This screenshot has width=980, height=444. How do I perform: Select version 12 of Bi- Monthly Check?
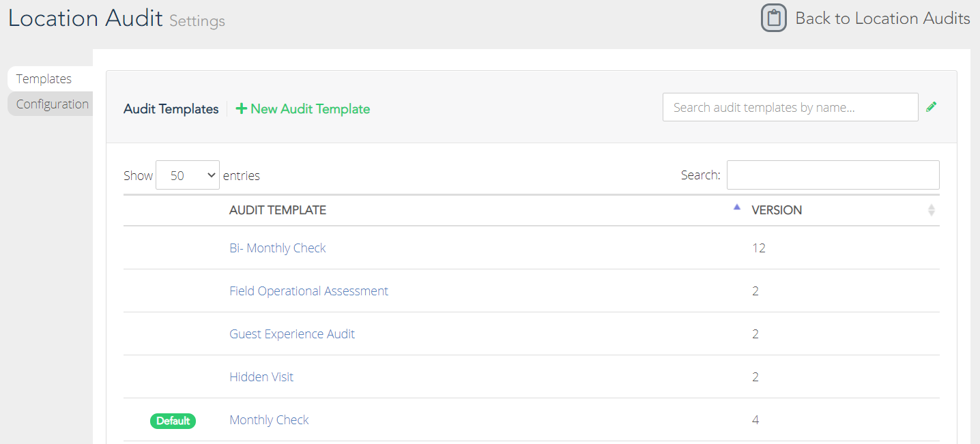coord(759,248)
